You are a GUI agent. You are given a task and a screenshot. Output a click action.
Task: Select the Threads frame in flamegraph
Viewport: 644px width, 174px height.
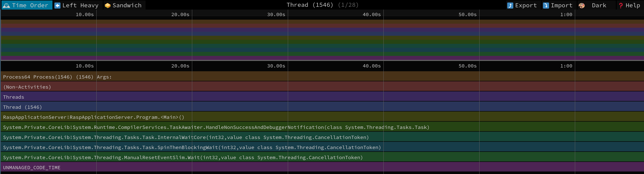(14, 97)
